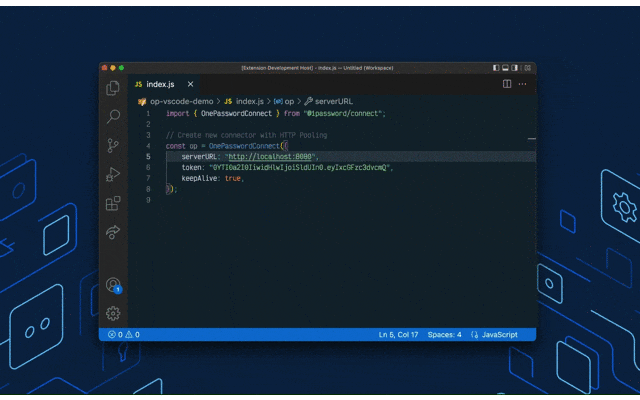Click OnePasswordConnect in the import line
Screen dimensions: 640x400
(x=236, y=113)
